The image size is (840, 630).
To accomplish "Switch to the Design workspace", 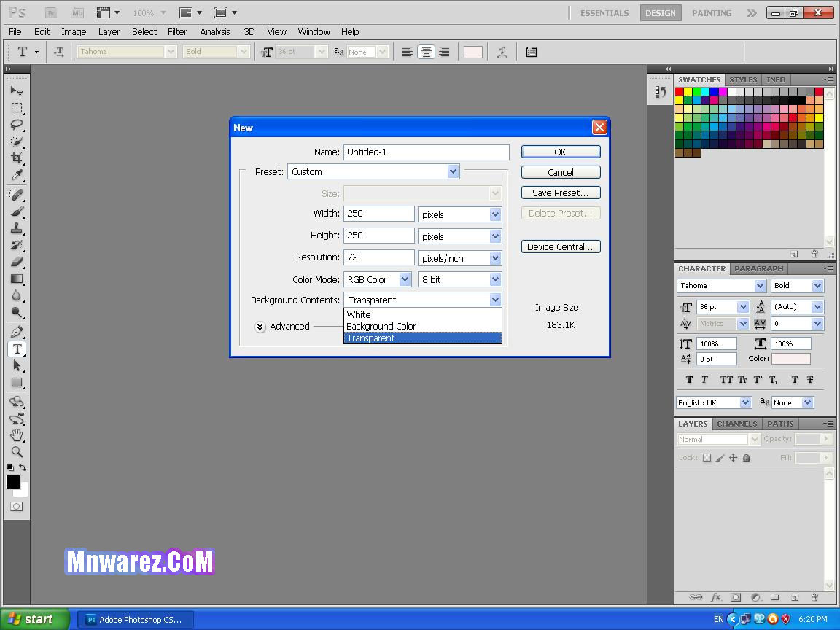I will (661, 13).
